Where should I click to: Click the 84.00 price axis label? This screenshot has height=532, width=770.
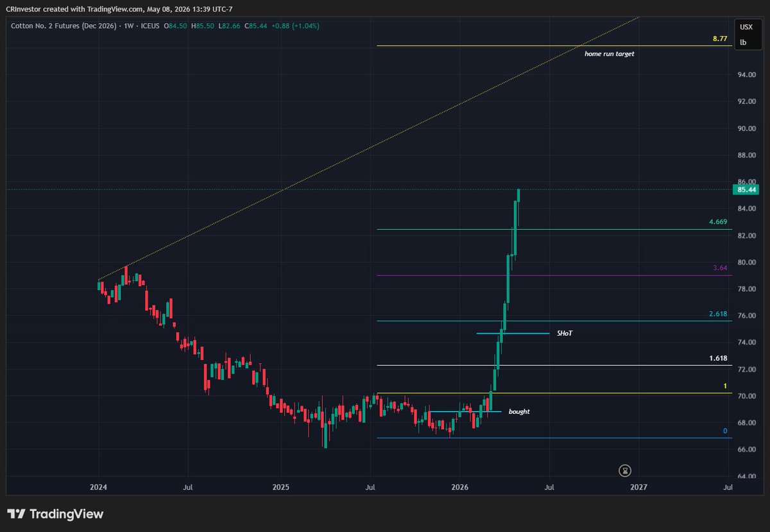point(748,209)
